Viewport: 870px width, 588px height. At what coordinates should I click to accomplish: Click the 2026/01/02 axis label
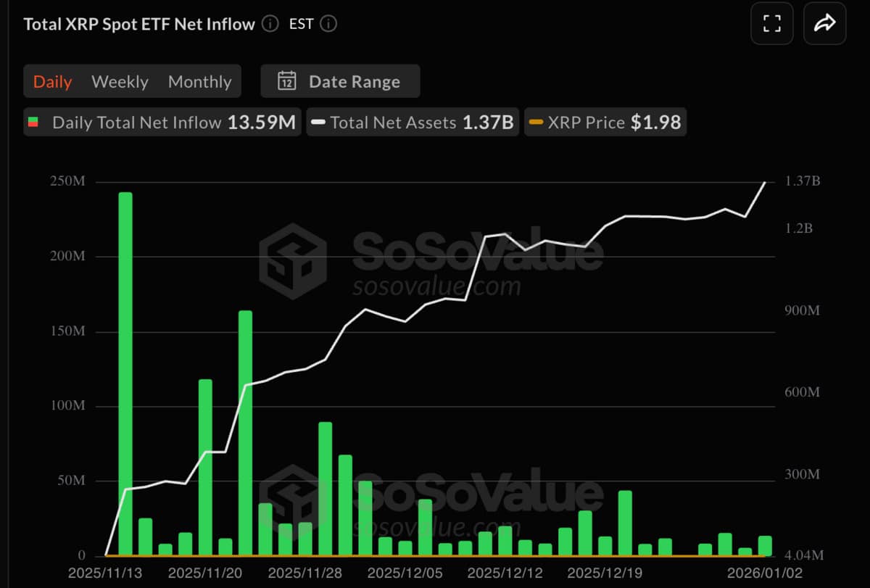coord(764,572)
